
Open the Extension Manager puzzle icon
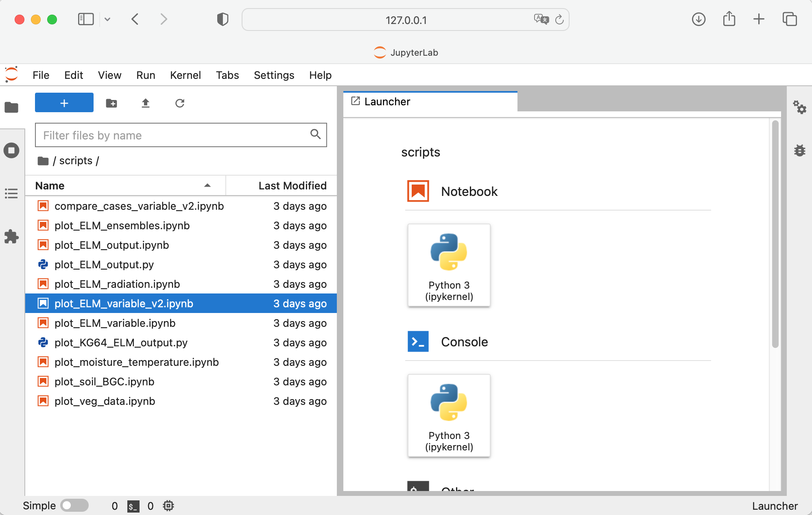point(11,237)
